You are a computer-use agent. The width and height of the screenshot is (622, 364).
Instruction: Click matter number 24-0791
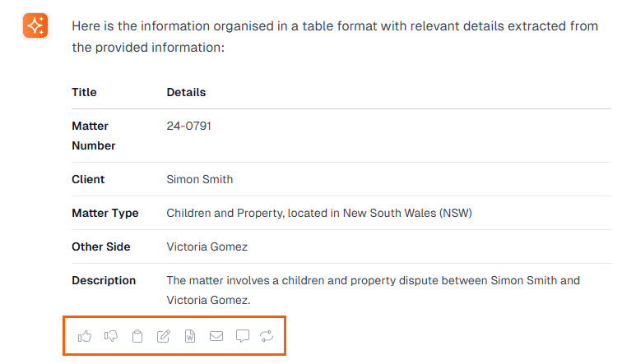[188, 126]
